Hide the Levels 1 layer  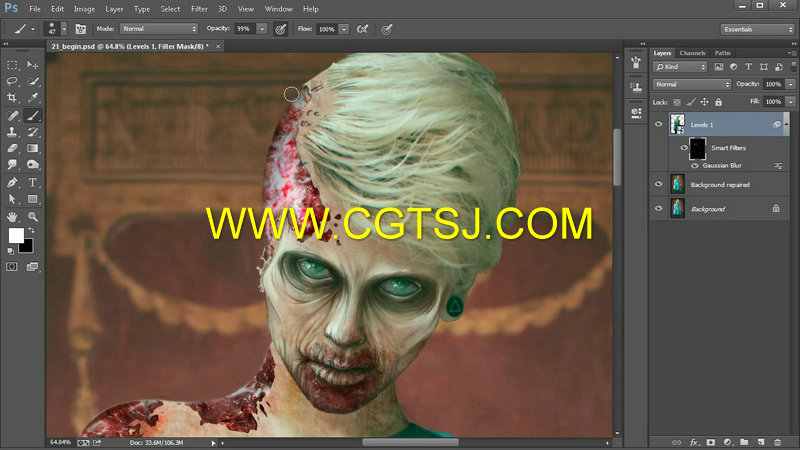(659, 124)
